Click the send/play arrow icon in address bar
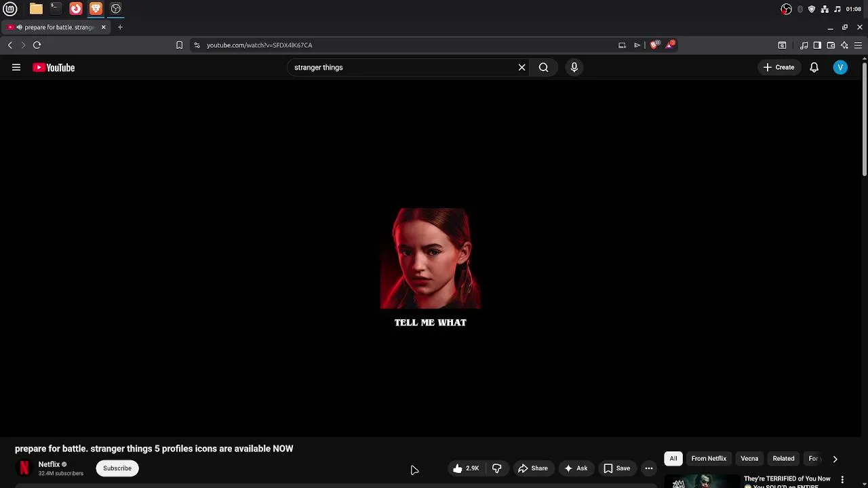Viewport: 868px width, 488px height. (x=637, y=45)
